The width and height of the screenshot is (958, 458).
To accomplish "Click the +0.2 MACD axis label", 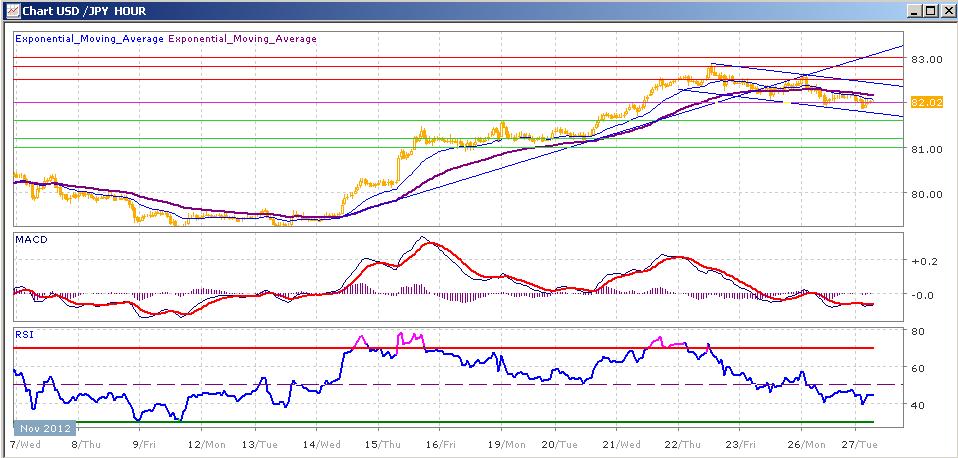I will pos(923,260).
